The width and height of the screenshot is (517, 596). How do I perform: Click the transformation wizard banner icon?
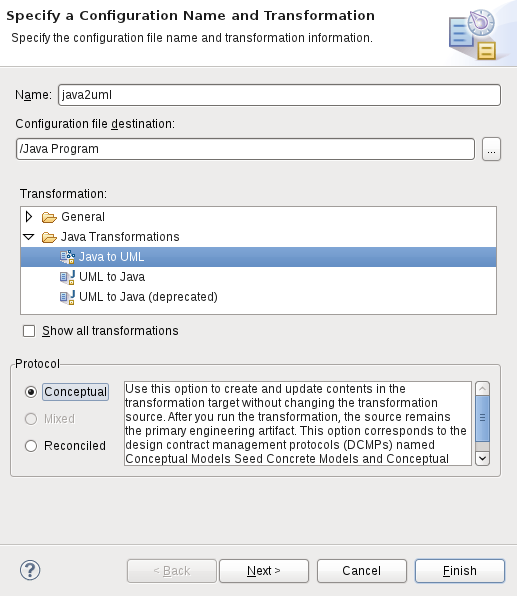coord(473,35)
